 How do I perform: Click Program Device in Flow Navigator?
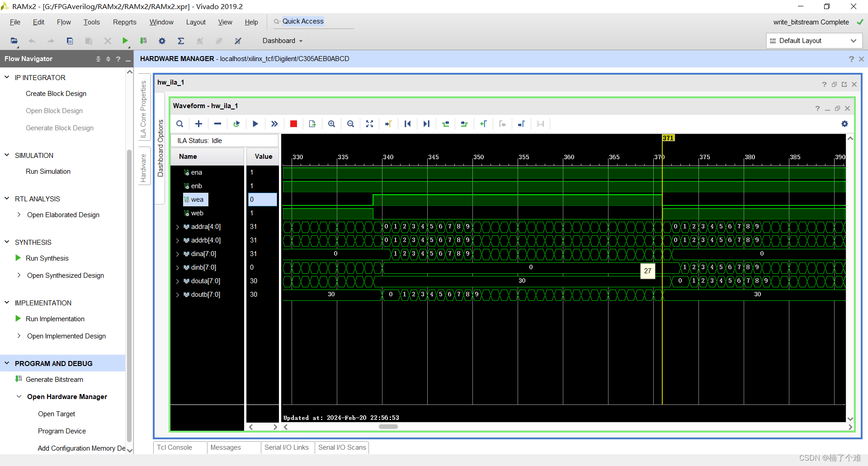(x=62, y=431)
